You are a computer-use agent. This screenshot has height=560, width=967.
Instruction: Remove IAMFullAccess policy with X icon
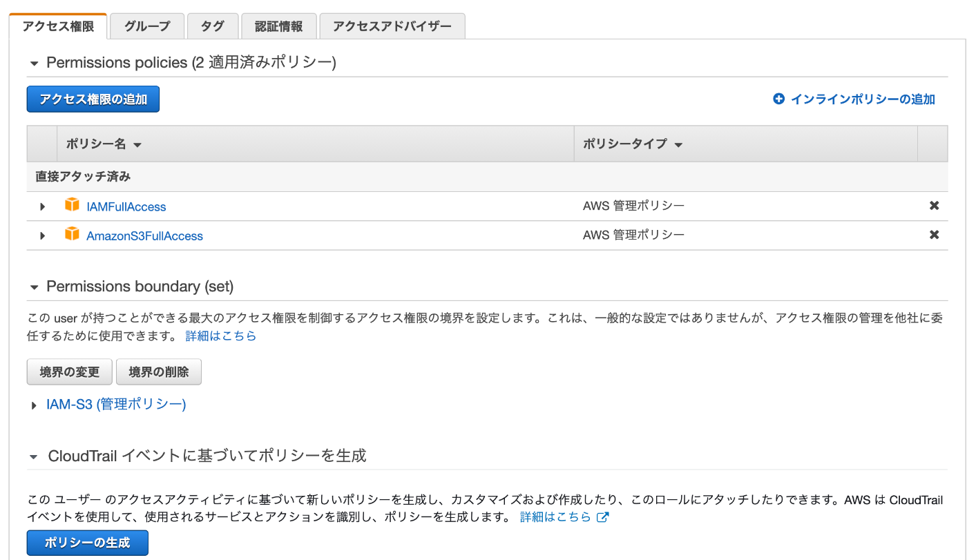[934, 206]
